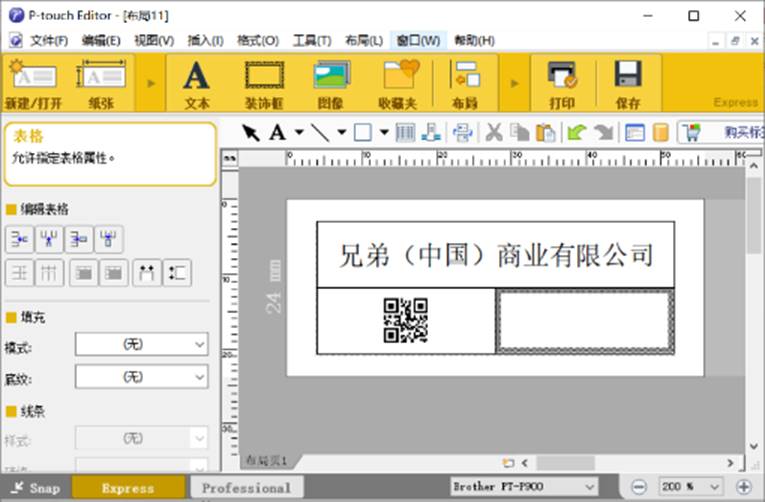
Task: Click the green undo arrow
Action: tap(577, 133)
